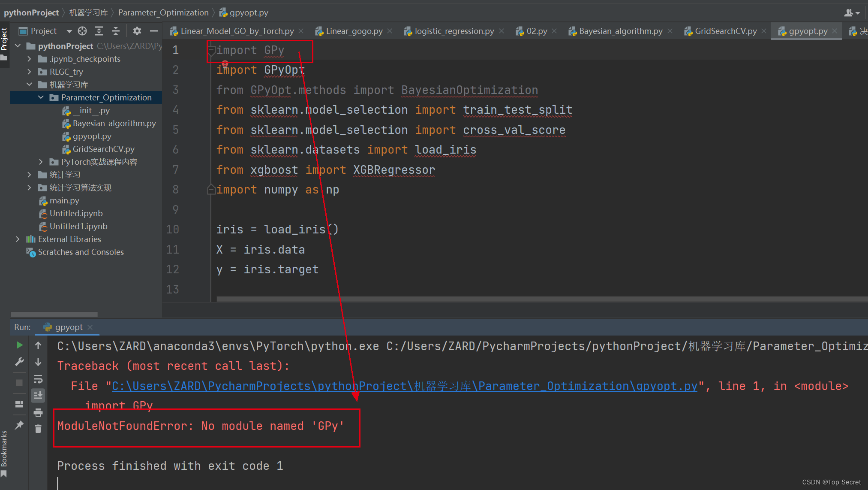The width and height of the screenshot is (868, 490).
Task: Toggle Soft-Wrap in run console
Action: 38,379
